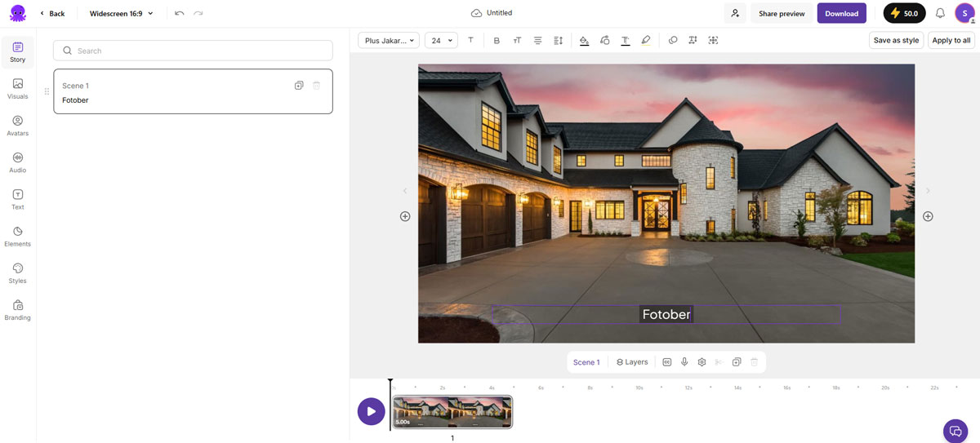Image resolution: width=980 pixels, height=443 pixels.
Task: Switch to the Visuals sidebar tab
Action: tap(18, 88)
